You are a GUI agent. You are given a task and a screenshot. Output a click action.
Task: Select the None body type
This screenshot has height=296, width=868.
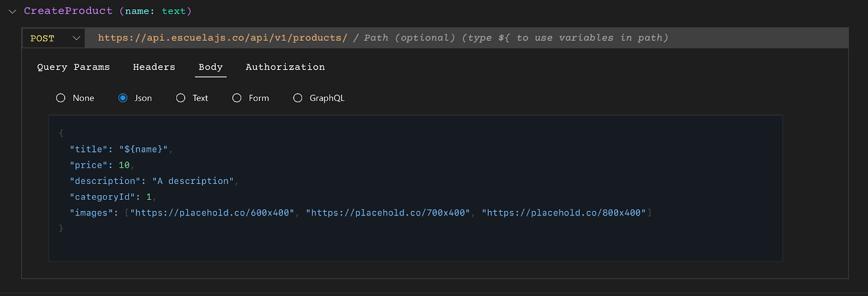coord(61,98)
